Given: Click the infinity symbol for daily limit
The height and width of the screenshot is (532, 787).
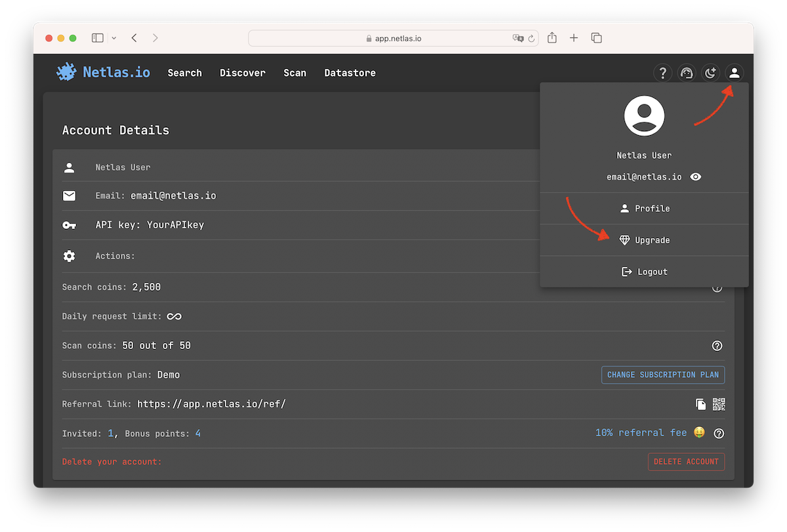Looking at the screenshot, I should pyautogui.click(x=174, y=316).
